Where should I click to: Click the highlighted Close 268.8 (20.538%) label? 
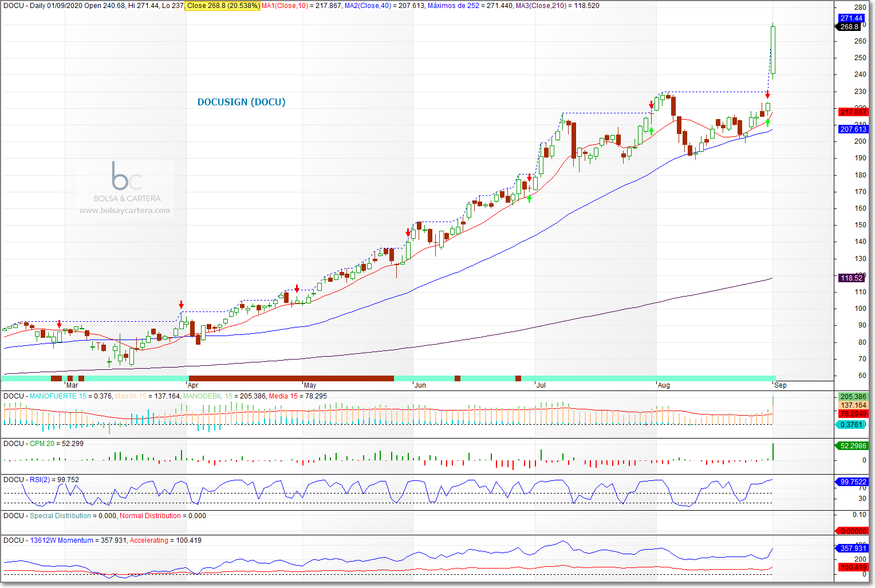click(223, 6)
